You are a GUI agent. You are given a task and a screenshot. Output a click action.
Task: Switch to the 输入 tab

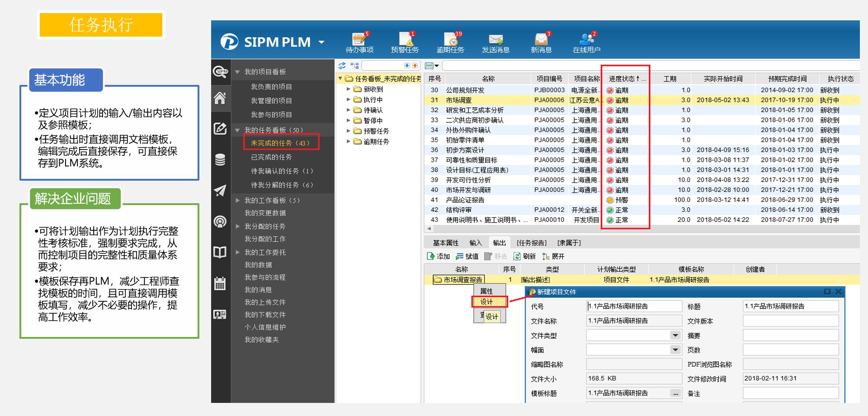(475, 243)
